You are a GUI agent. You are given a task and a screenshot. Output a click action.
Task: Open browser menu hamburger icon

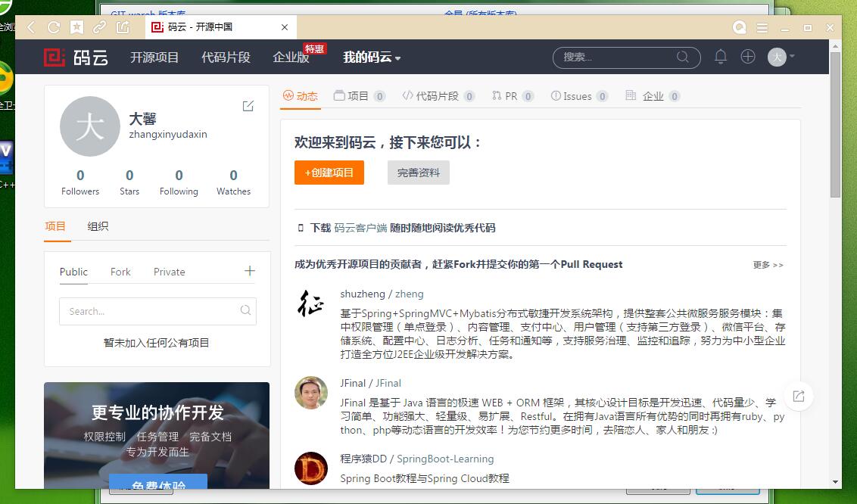point(762,27)
